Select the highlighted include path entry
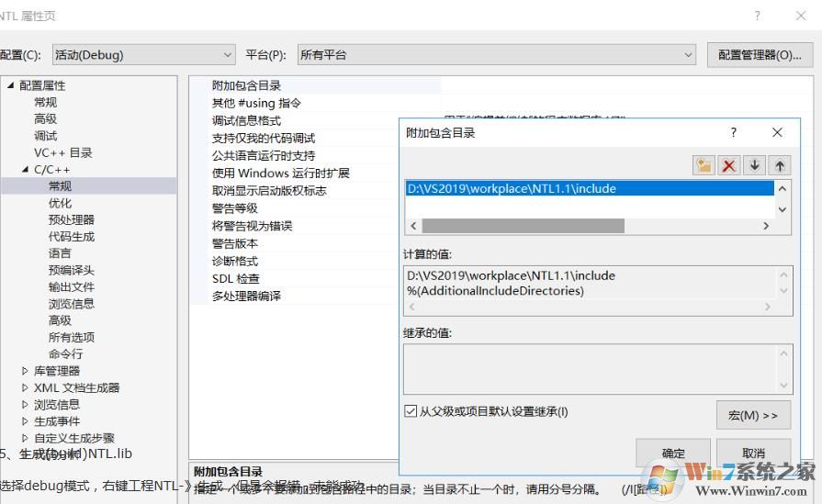This screenshot has height=504, width=822. [x=590, y=188]
